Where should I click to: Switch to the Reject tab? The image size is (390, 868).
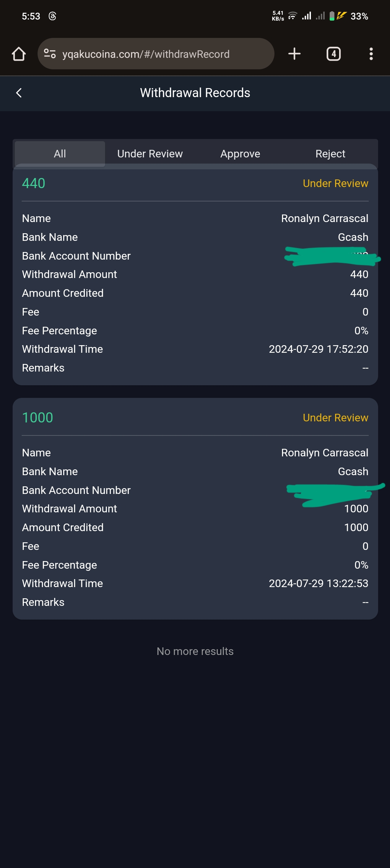[330, 154]
